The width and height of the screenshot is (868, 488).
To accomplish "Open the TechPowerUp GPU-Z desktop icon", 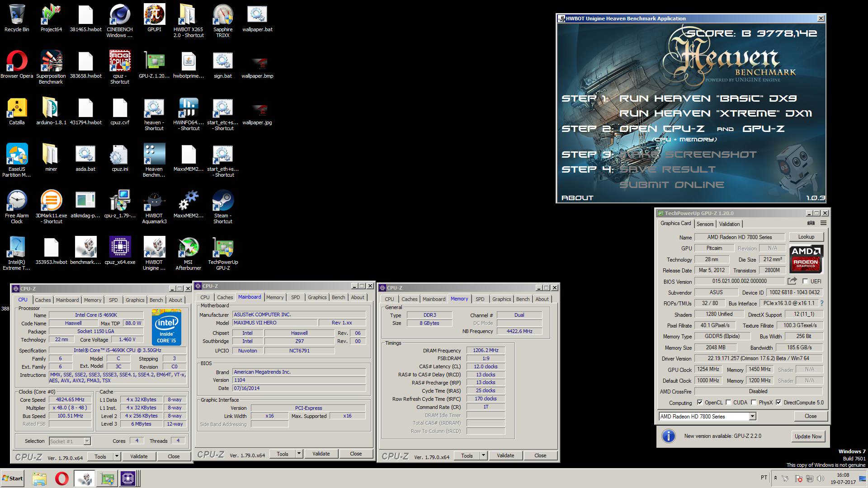I will pyautogui.click(x=223, y=253).
